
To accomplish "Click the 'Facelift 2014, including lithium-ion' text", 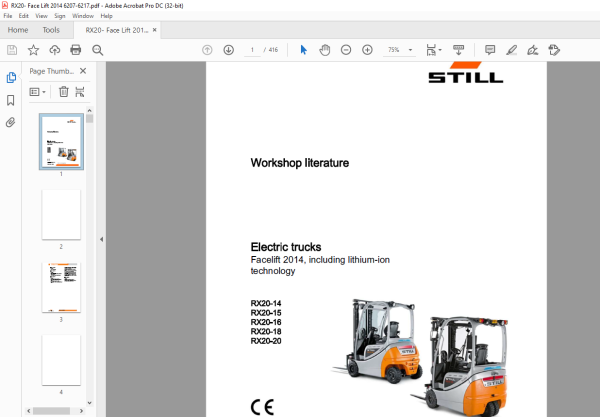I will click(320, 260).
